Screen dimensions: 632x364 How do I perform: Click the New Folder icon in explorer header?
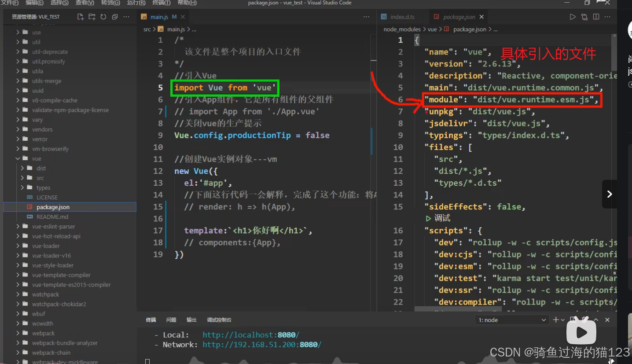click(x=92, y=17)
